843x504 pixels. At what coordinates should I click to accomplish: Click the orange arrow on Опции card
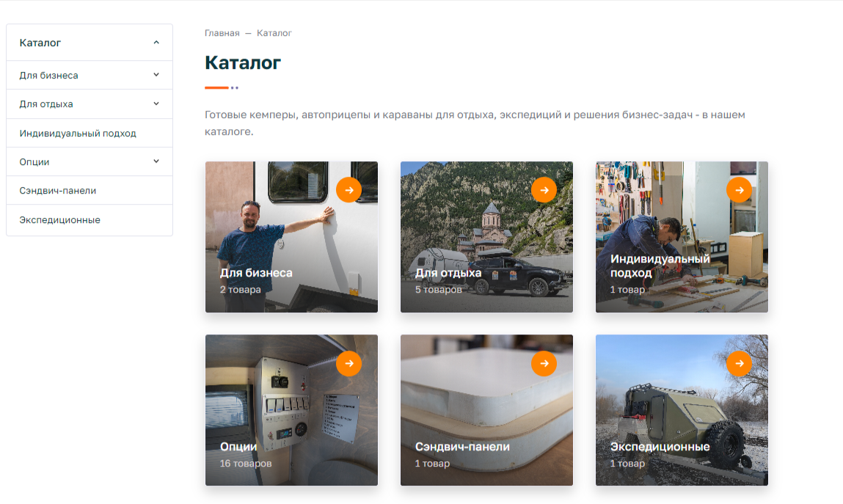(x=349, y=363)
